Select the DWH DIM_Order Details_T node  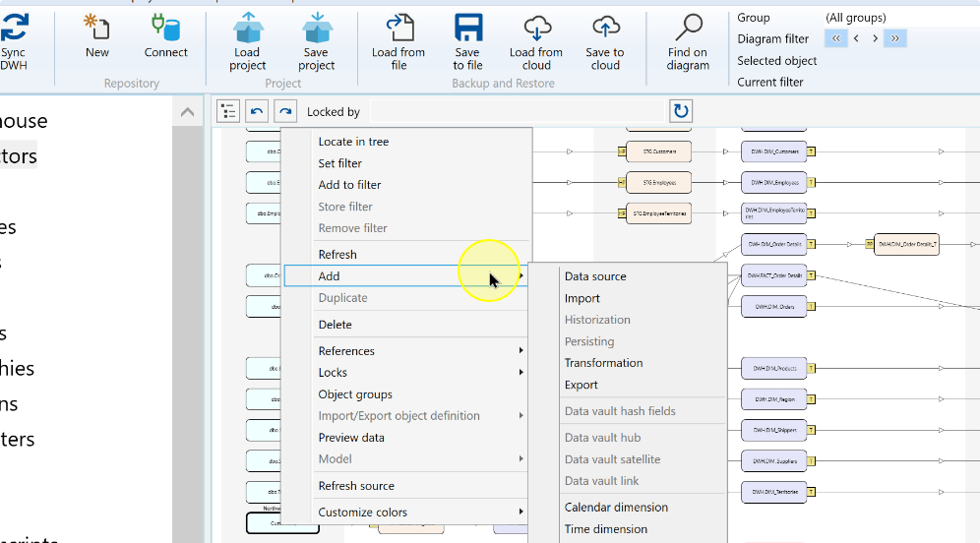tap(906, 244)
